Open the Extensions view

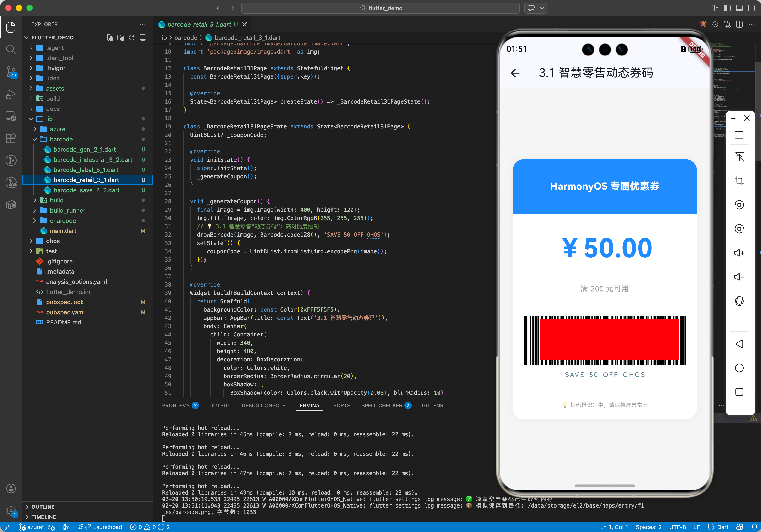tap(11, 138)
